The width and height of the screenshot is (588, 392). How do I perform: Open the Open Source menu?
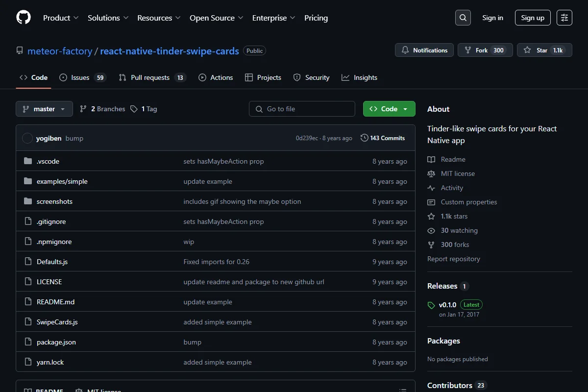pyautogui.click(x=217, y=18)
